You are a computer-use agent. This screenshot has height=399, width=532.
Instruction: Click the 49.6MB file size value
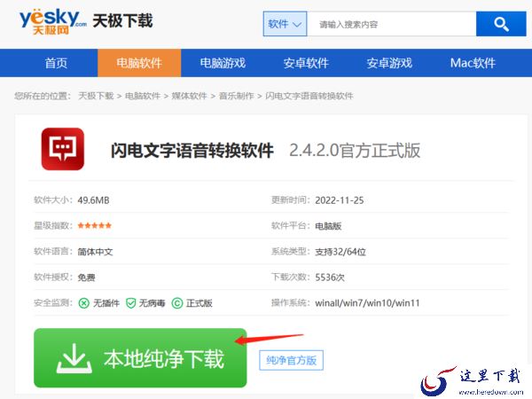tap(94, 200)
